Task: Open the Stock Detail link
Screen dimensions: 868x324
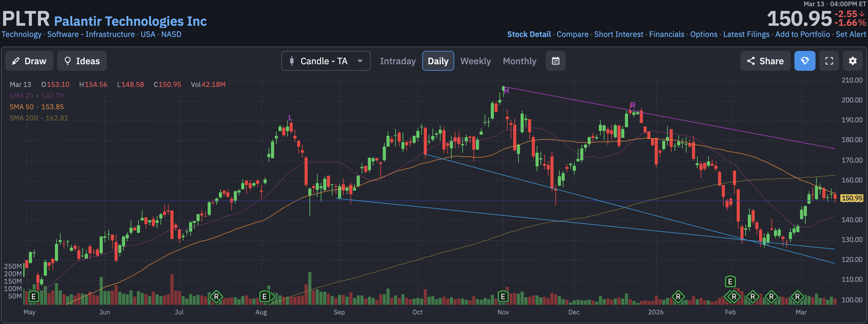Action: point(529,34)
